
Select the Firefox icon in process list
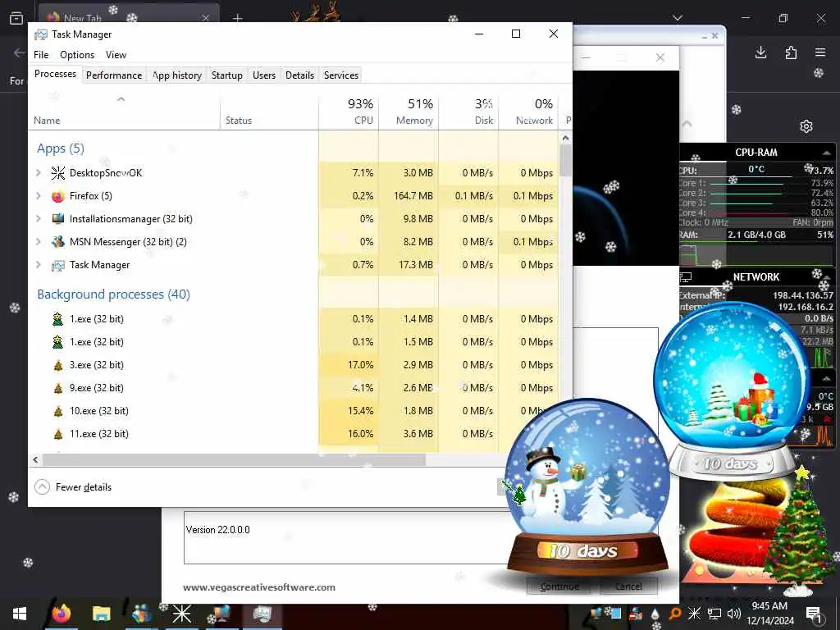pyautogui.click(x=58, y=196)
